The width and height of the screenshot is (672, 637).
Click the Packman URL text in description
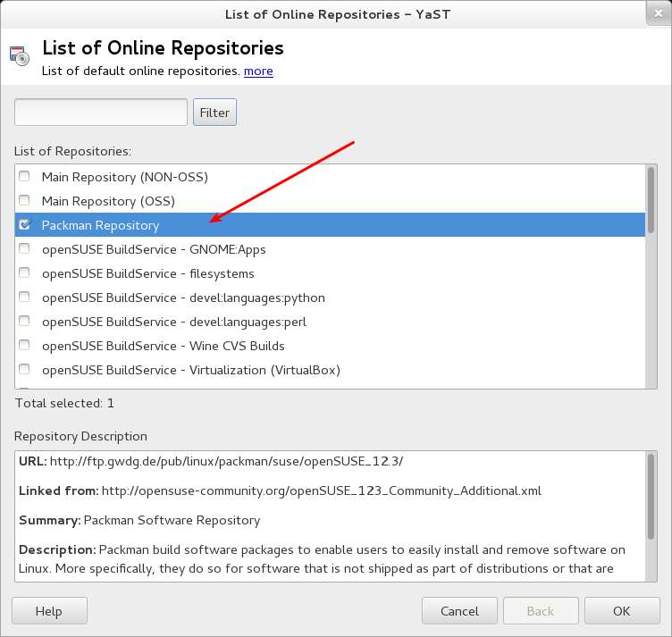tap(226, 461)
